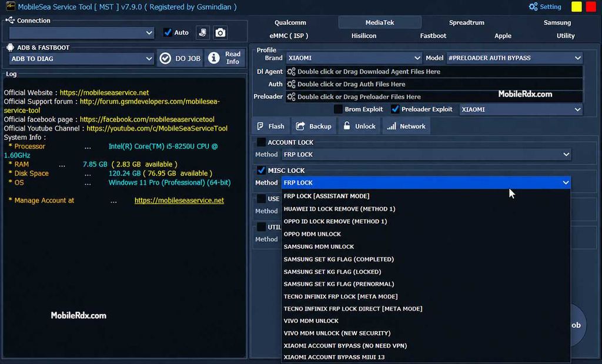Select SAMSUNG SET KG FLAG (COMPLETED)
Screen dimensions: 602x364
[x=426, y=259]
